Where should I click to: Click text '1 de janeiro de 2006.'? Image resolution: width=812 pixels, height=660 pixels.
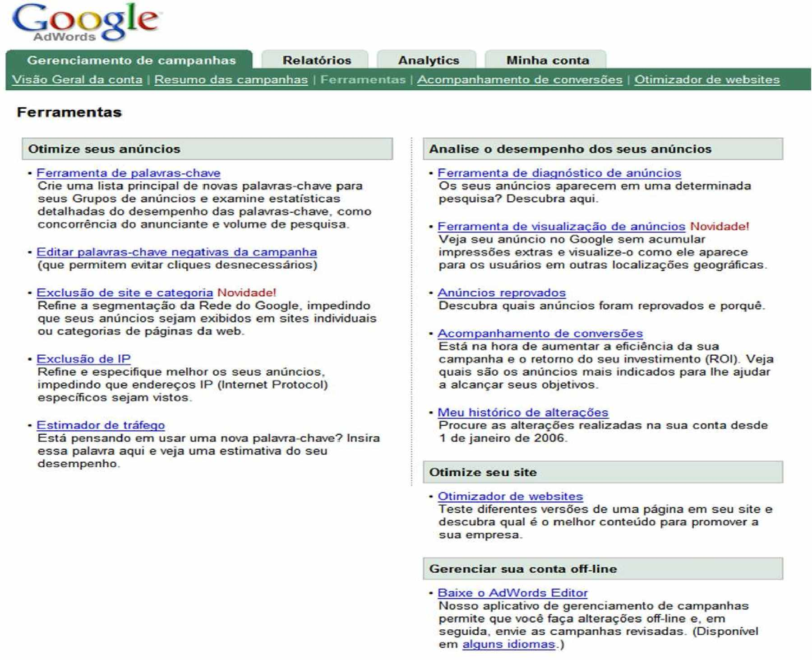[x=503, y=438]
